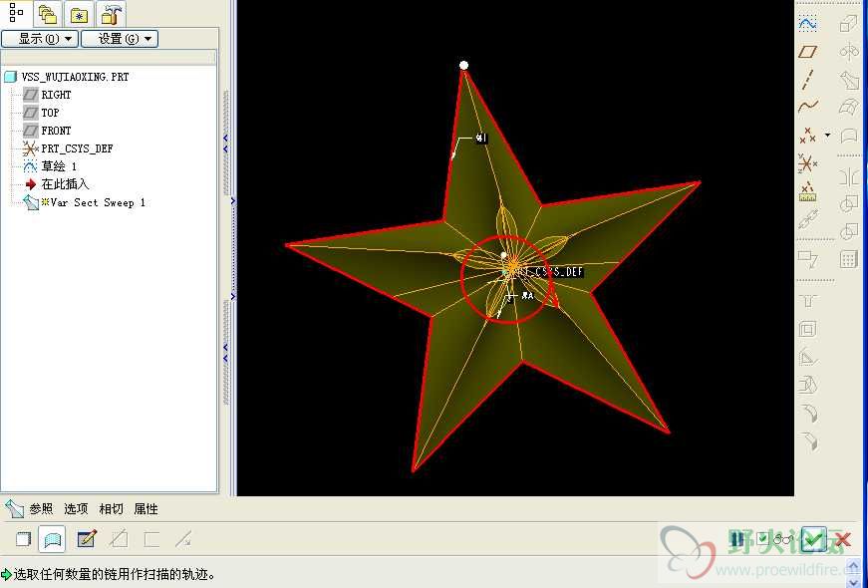Toggle thin feature option

(x=151, y=539)
